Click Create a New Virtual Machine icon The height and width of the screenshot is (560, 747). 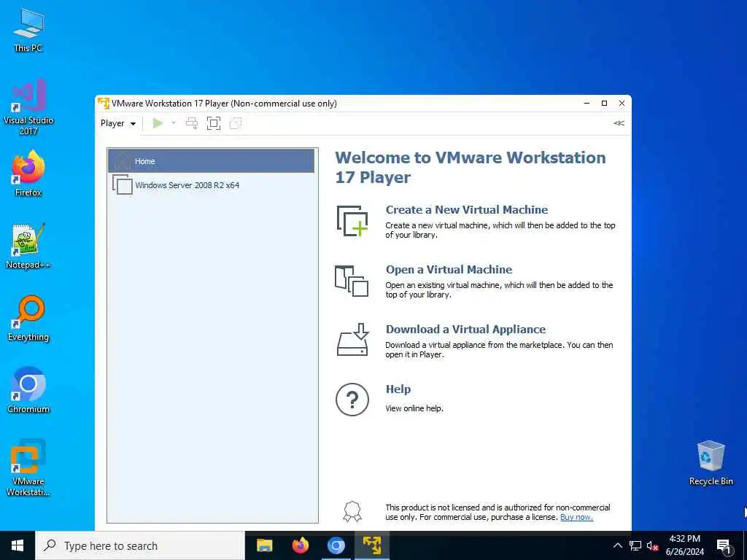point(352,221)
